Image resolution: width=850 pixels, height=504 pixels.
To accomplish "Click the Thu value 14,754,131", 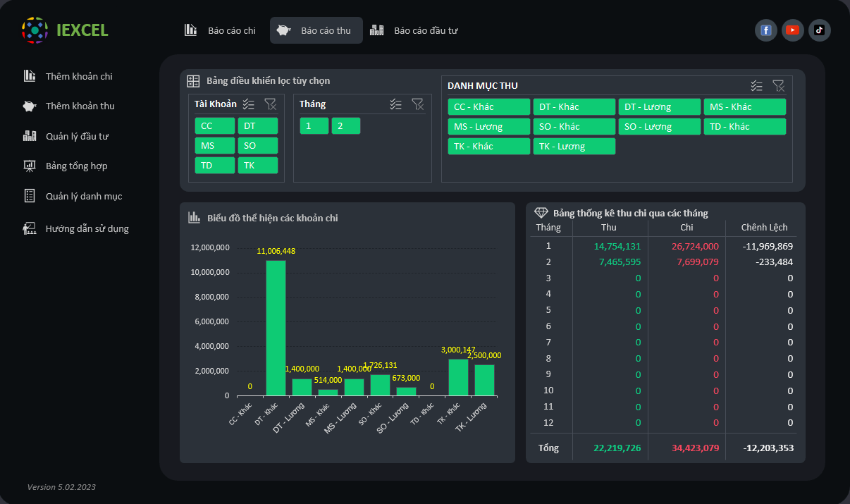I will coord(617,246).
